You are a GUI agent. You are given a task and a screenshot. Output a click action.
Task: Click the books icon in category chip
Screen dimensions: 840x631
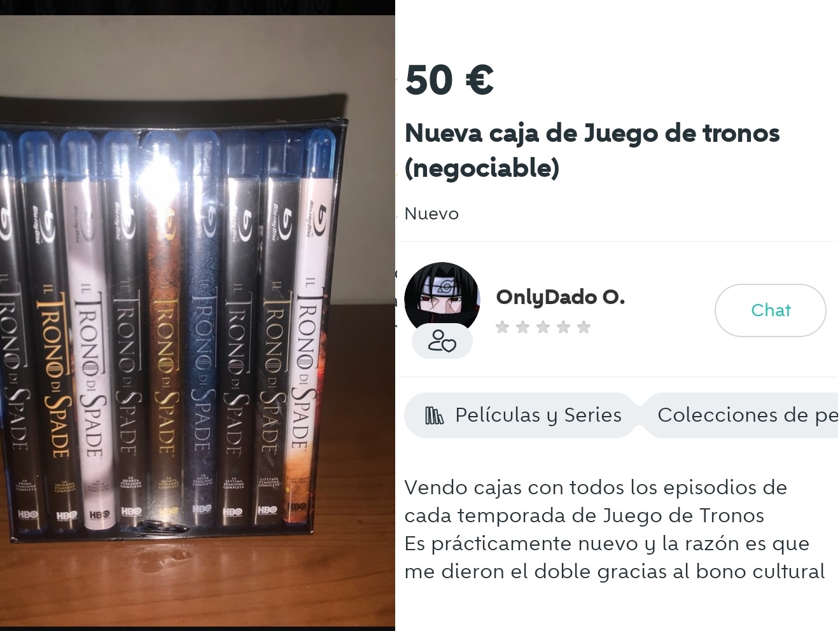(434, 416)
